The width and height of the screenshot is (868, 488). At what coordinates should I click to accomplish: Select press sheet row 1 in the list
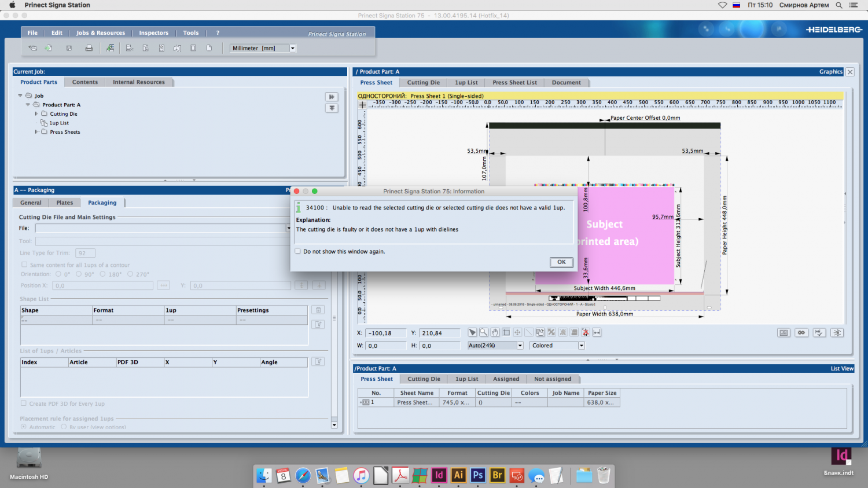[489, 402]
